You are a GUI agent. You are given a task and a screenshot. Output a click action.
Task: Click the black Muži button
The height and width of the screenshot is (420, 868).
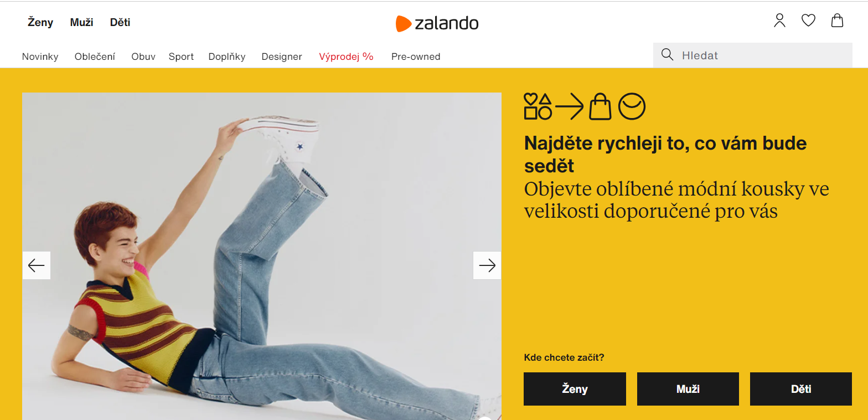[x=688, y=389]
